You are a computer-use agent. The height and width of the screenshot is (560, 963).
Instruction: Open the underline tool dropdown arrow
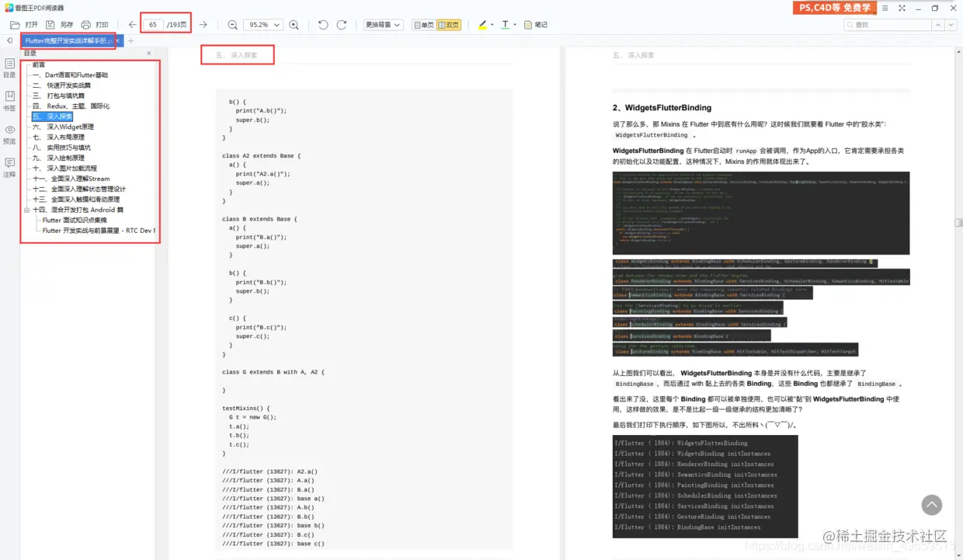[515, 25]
